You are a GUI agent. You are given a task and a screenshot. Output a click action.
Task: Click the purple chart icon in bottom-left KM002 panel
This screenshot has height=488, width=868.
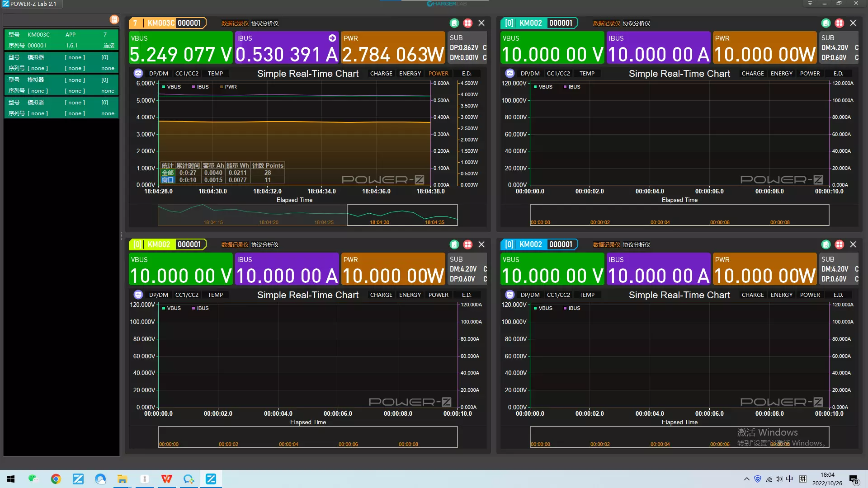click(138, 295)
